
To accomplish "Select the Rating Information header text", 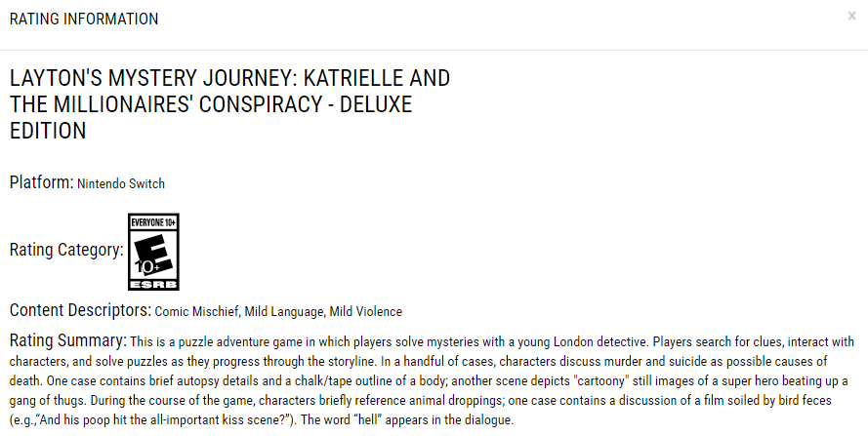I will (x=84, y=19).
